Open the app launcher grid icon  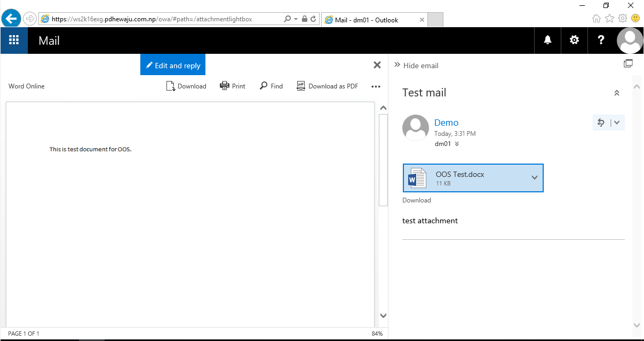coord(14,40)
